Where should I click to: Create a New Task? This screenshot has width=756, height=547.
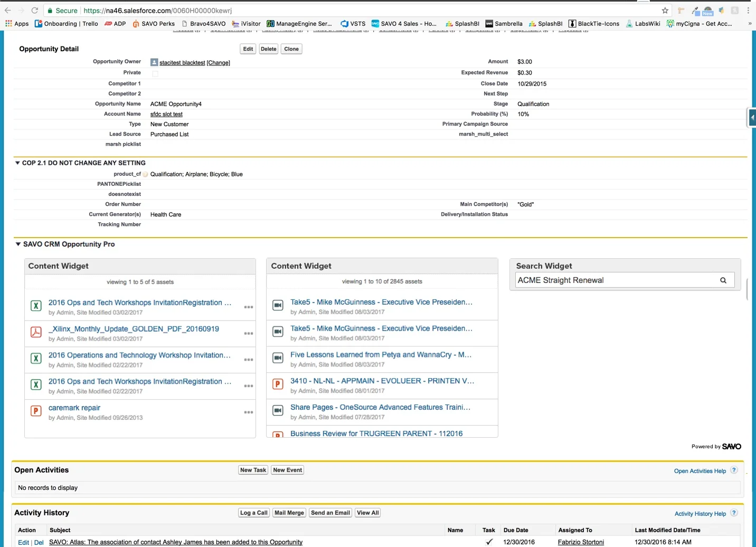253,470
